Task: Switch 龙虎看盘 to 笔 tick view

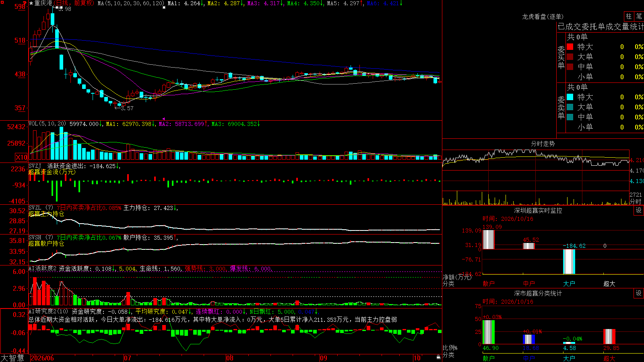Action: (x=639, y=16)
